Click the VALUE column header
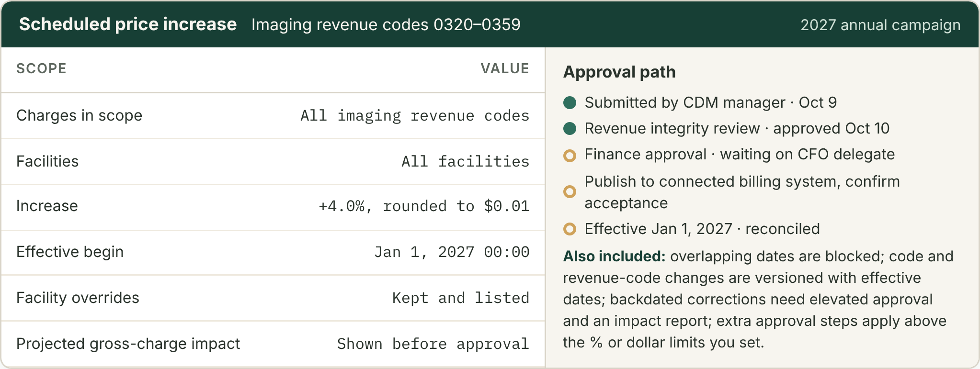The width and height of the screenshot is (980, 369). pos(505,68)
